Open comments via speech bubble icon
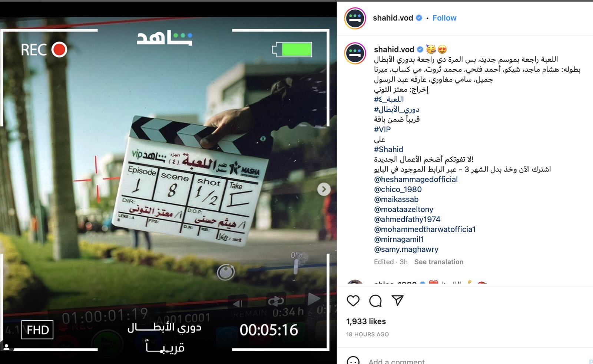This screenshot has width=593, height=364. tap(375, 301)
